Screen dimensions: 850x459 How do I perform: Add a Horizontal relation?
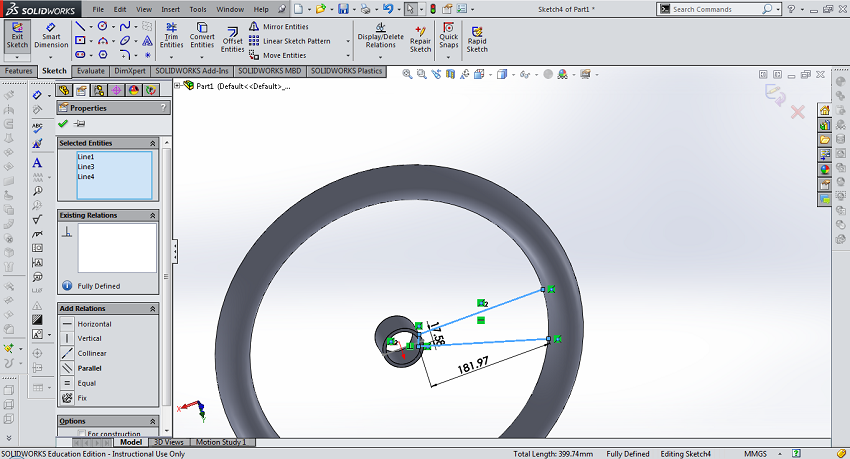[87, 324]
